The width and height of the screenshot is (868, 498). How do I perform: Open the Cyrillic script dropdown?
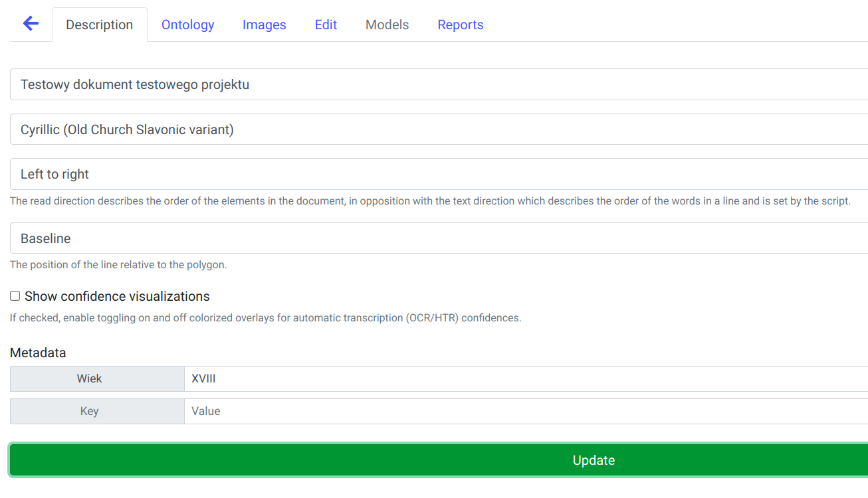(439, 130)
